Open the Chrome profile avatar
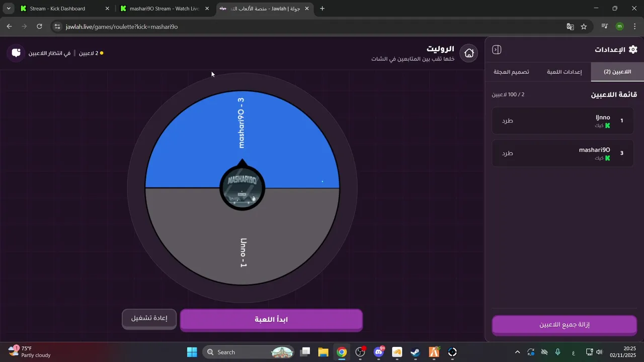The height and width of the screenshot is (362, 644). pos(619,27)
